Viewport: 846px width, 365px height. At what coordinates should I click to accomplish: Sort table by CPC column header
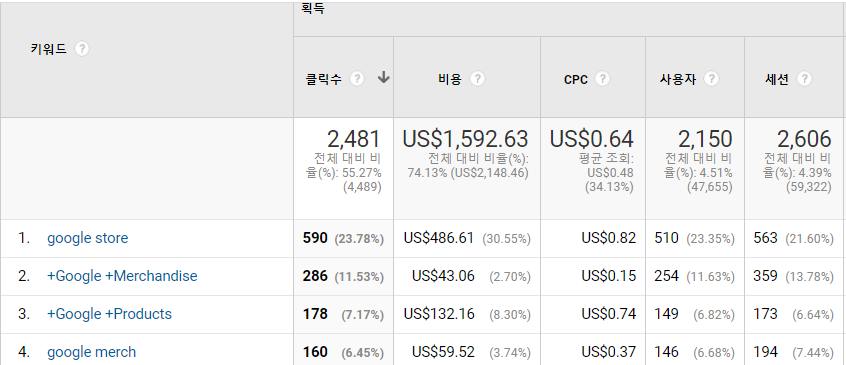point(576,80)
